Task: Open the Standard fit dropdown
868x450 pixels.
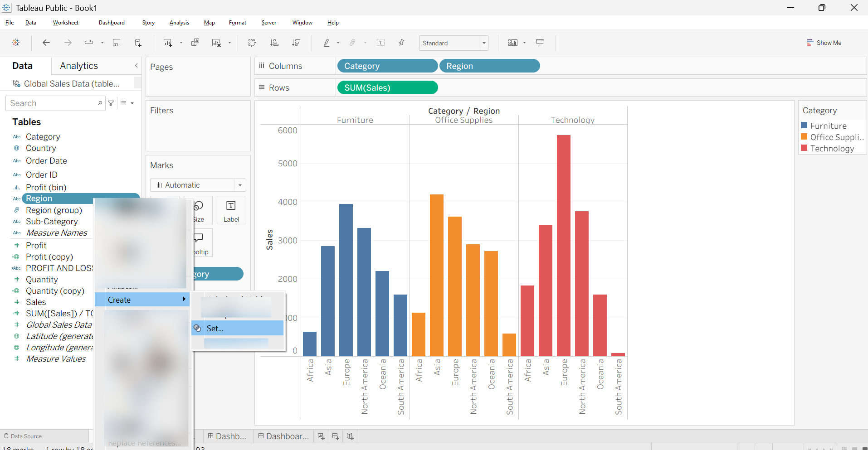Action: [x=454, y=43]
